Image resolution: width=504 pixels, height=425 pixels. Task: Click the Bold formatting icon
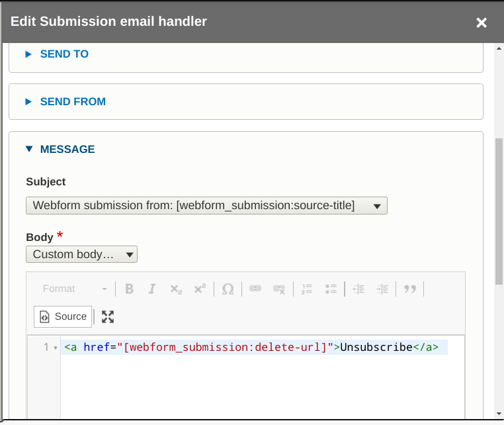coord(129,289)
